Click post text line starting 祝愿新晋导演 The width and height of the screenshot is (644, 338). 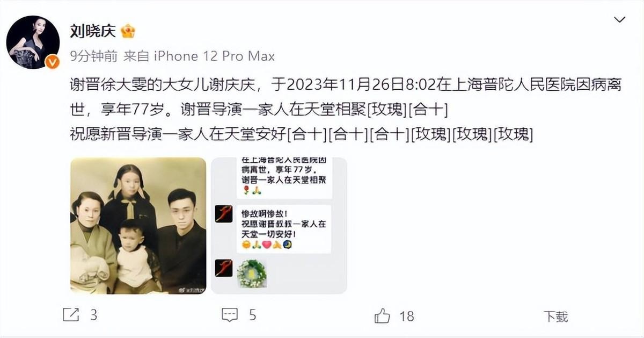click(x=302, y=134)
